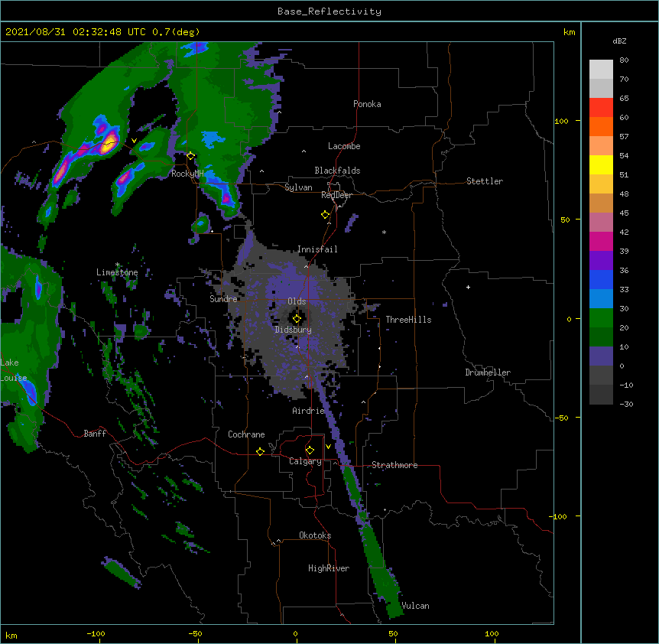Viewport: 659px width, 644px height.
Task: Click the Limestone label
Action: click(117, 272)
